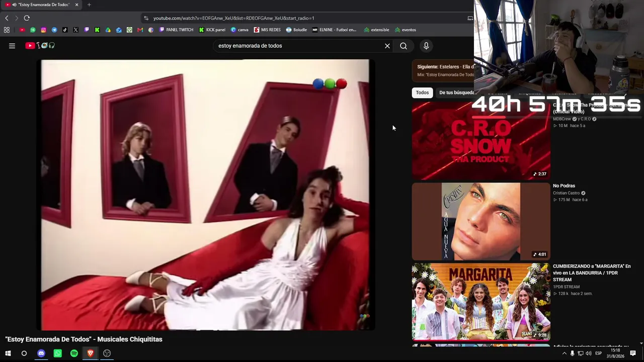Select the 'De tus búsquedas' filter chip
The image size is (644, 362).
[x=456, y=93]
